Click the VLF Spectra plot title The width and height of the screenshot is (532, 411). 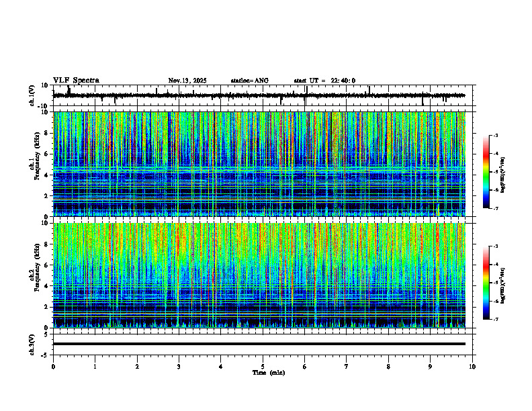(76, 81)
